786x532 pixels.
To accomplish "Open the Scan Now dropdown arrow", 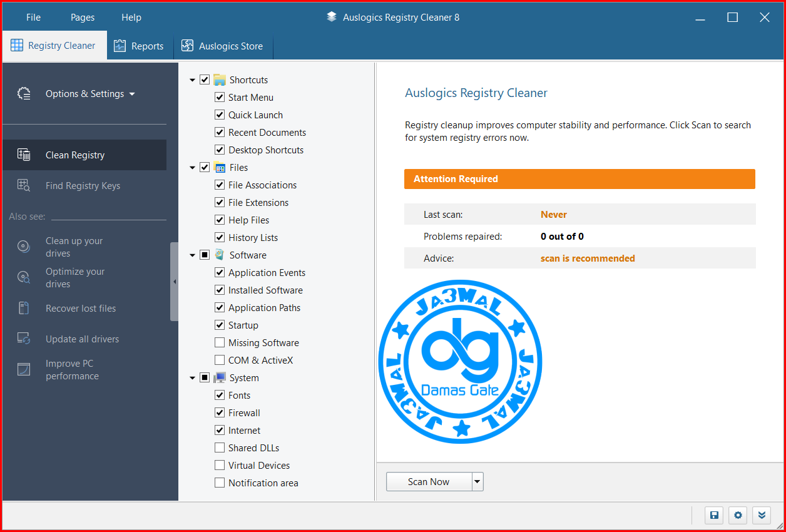I will 477,481.
